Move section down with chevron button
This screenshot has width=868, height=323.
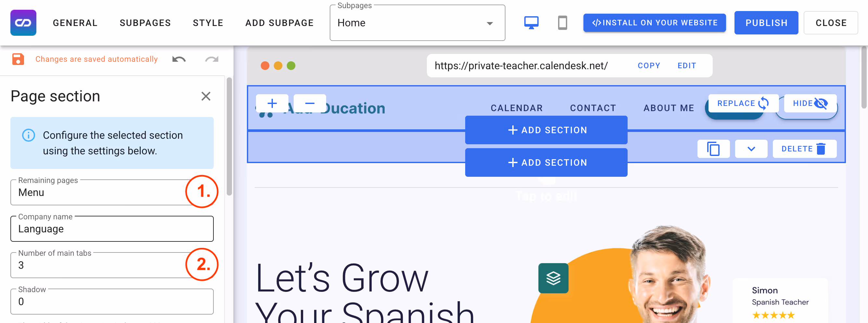(751, 149)
